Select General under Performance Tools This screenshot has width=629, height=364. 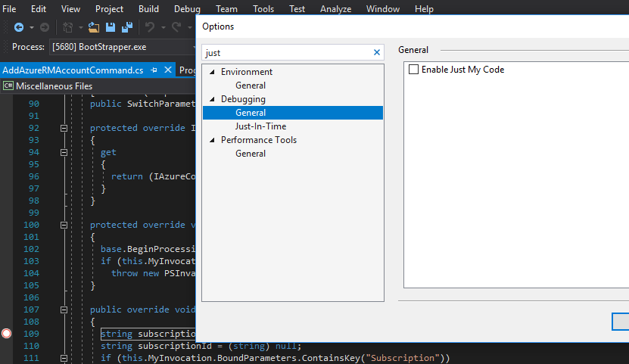tap(251, 154)
